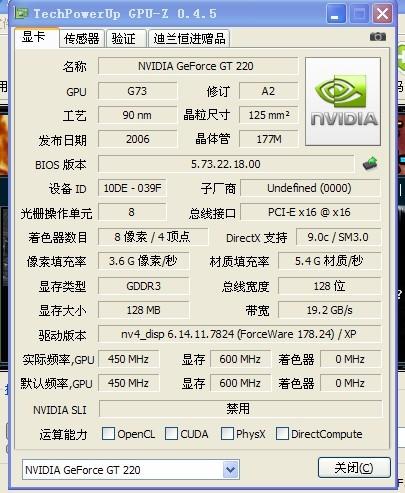Click the BIOS save chip icon

[x=370, y=164]
